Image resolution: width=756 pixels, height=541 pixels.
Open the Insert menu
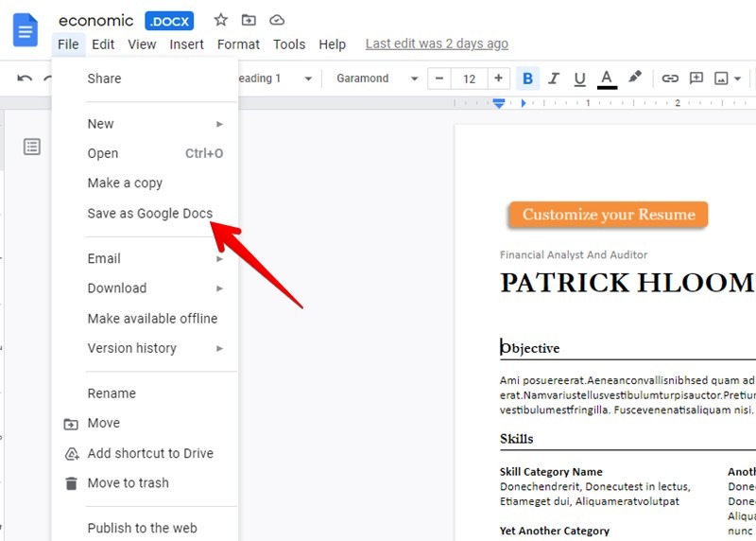point(186,44)
